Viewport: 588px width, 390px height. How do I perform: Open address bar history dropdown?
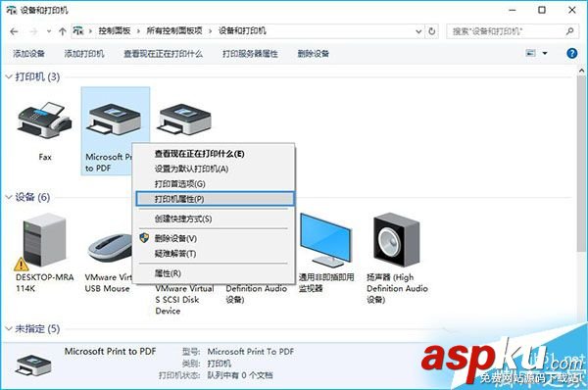coord(418,31)
